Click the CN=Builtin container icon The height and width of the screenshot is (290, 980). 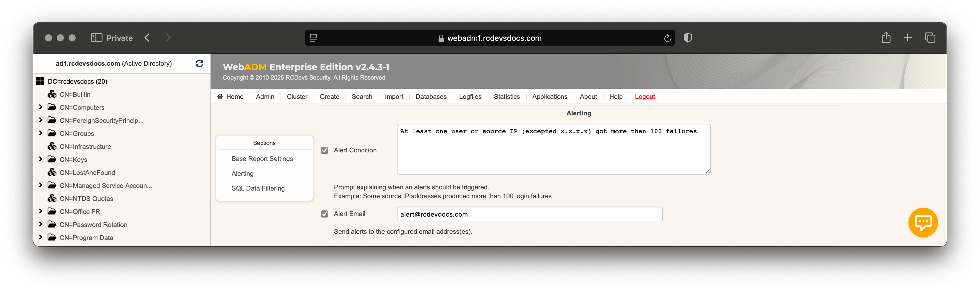pos(52,94)
